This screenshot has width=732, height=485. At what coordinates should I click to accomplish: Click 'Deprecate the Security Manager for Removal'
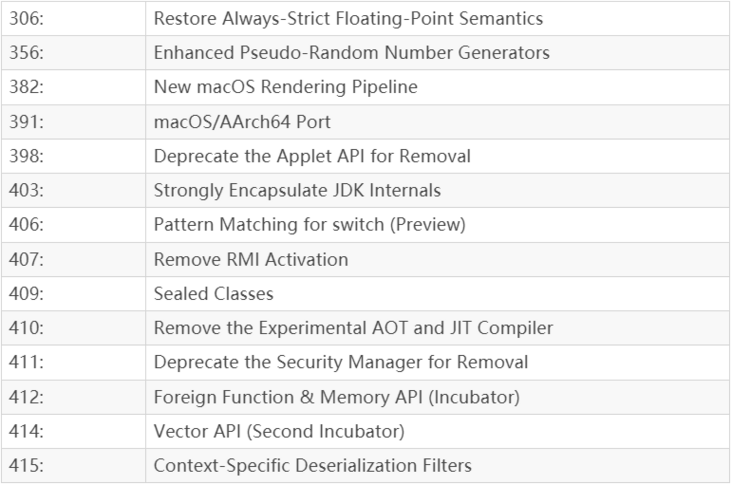(x=341, y=362)
